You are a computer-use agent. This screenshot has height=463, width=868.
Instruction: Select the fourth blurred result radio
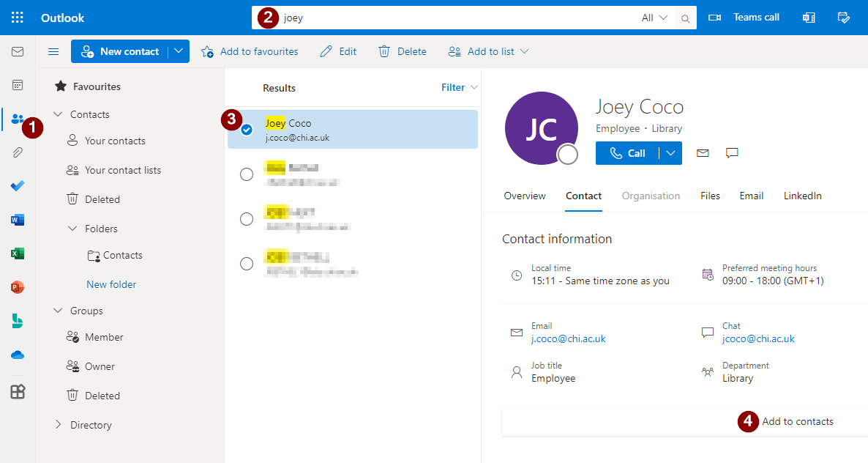(x=247, y=264)
